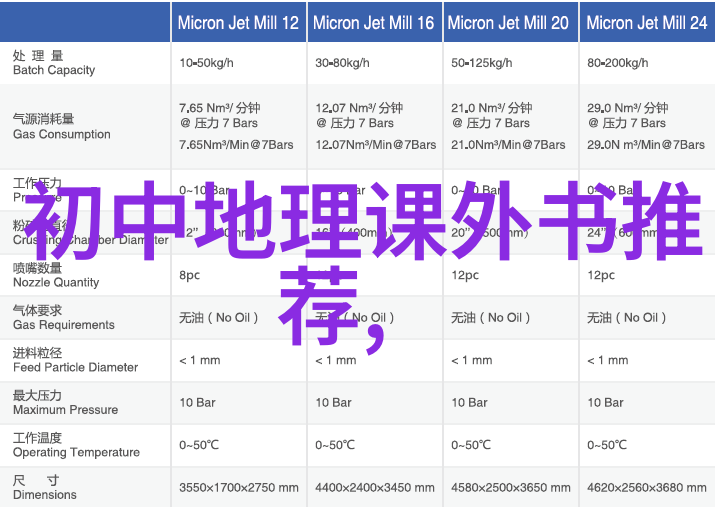Click the 4620×2560×3680 mm dimensions cell

coord(647,487)
